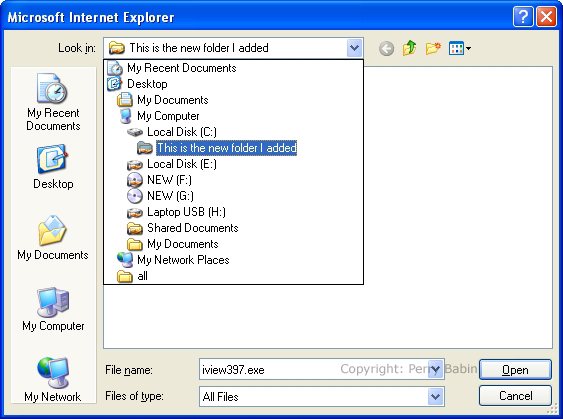Select highlighted 'This is the new folder I added'
The height and width of the screenshot is (419, 563).
pyautogui.click(x=227, y=148)
